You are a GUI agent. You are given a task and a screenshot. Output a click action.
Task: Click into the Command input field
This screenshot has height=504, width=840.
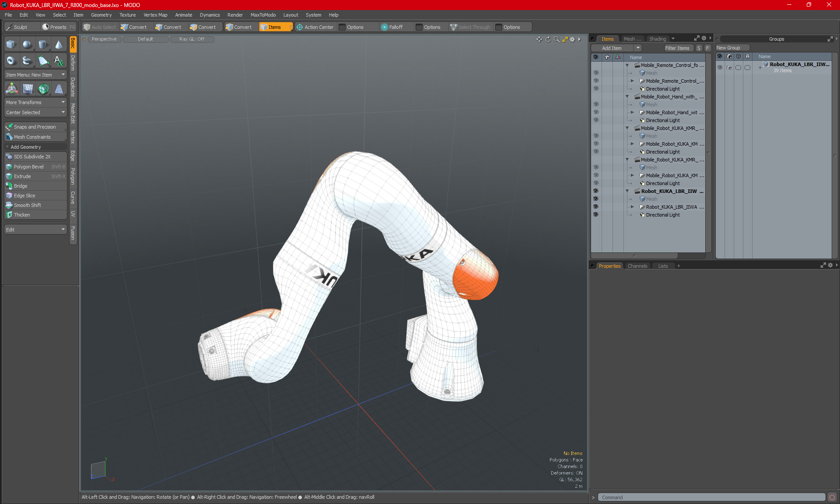tap(711, 497)
